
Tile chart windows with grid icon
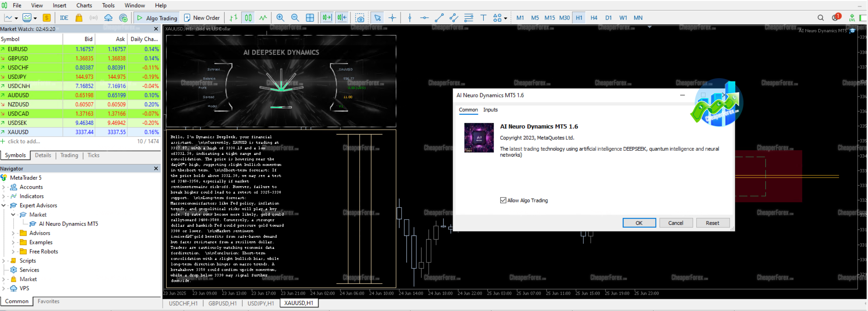point(310,18)
